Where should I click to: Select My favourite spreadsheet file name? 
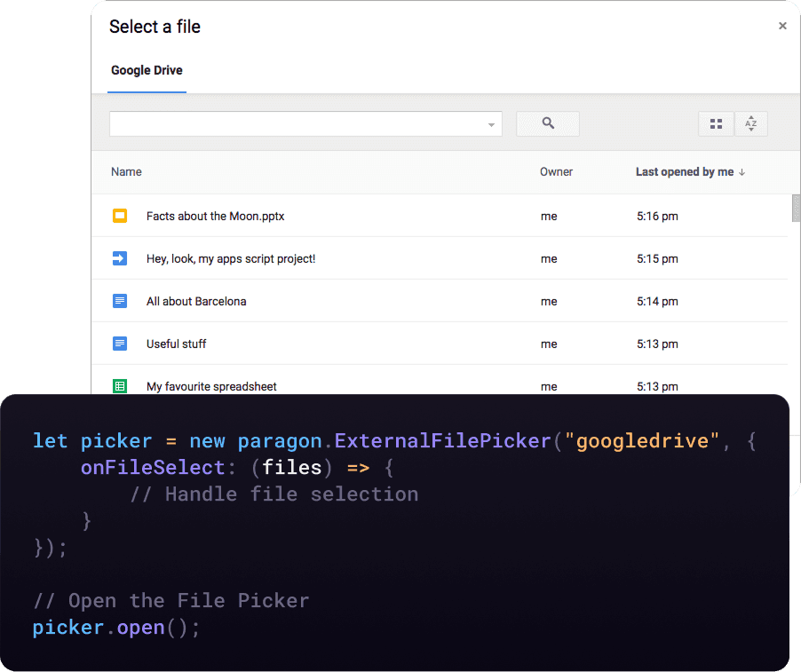211,386
